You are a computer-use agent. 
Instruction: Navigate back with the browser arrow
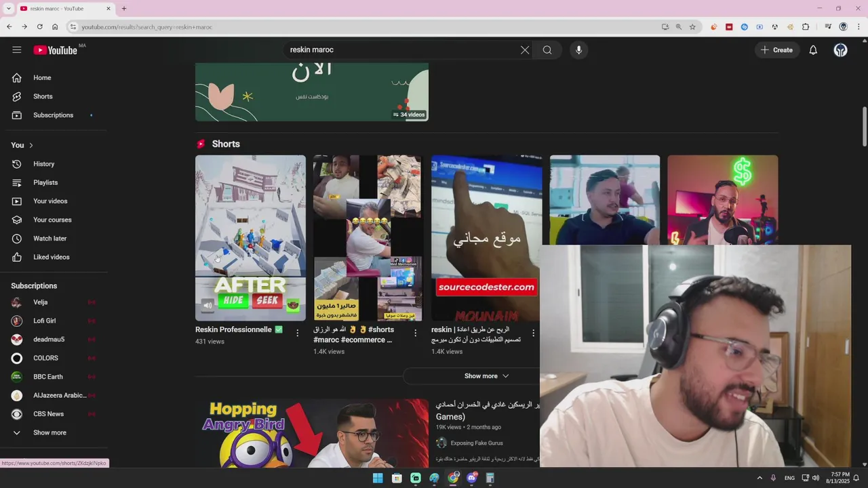(x=9, y=26)
